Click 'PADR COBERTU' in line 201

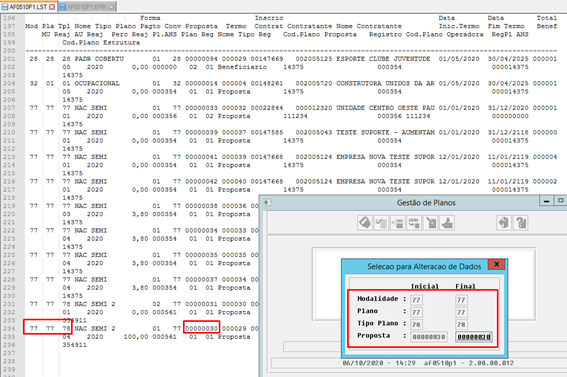coord(99,59)
